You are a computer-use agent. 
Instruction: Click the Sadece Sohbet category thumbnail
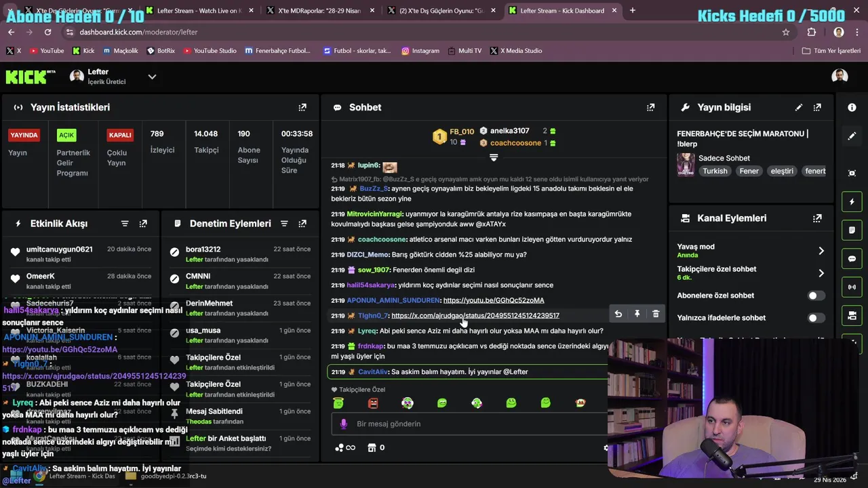686,165
